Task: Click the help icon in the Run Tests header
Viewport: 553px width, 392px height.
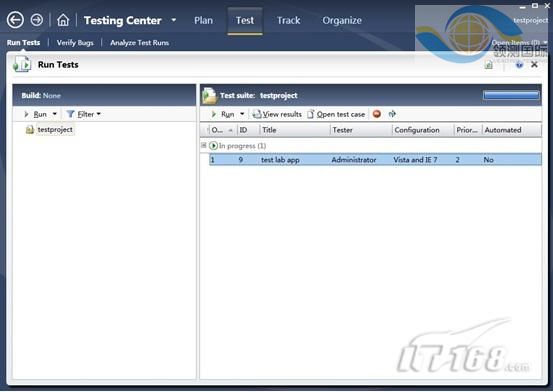Action: click(519, 65)
